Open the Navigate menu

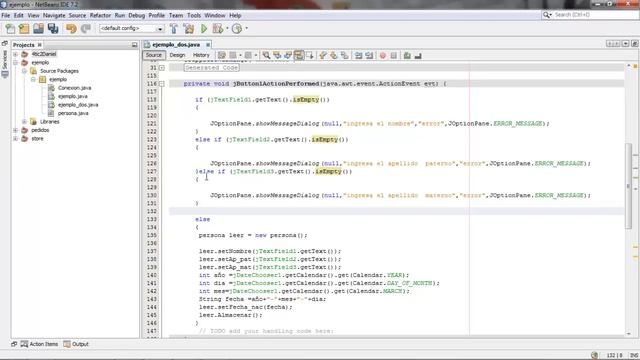pos(54,16)
